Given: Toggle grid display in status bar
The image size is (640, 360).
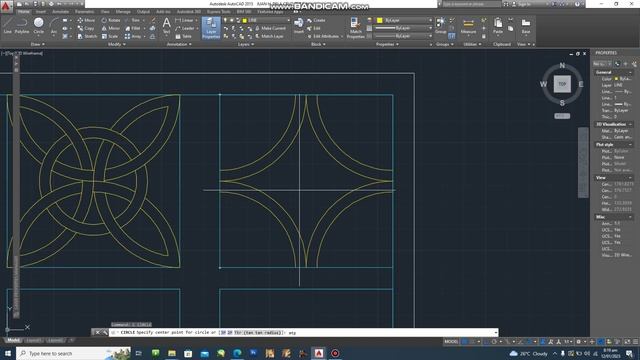Looking at the screenshot, I should [465, 342].
